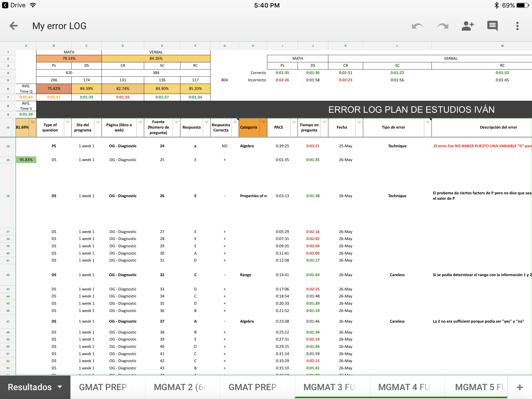Viewport: 532px width, 399px height.
Task: Return to Drive via back chevron
Action: click(x=5, y=5)
